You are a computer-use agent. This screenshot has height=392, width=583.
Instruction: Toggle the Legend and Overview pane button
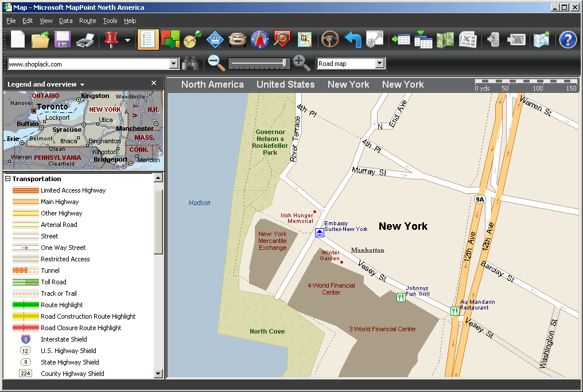(147, 40)
